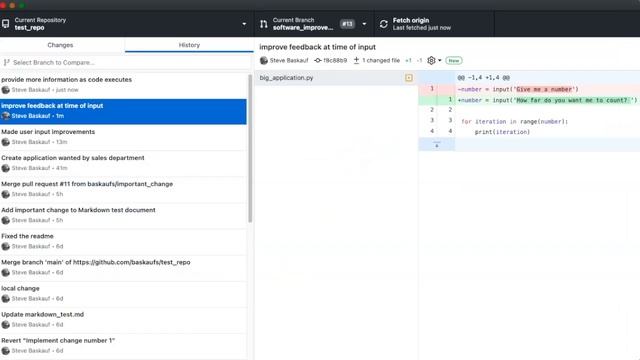Click the commit hash icon
The image size is (640, 360).
318,60
